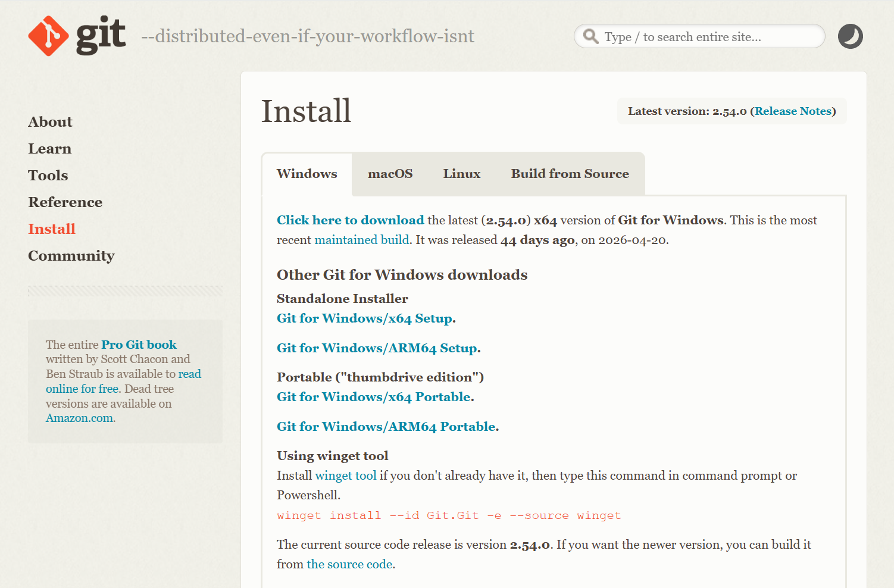Open the Tools section
894x588 pixels.
point(48,176)
